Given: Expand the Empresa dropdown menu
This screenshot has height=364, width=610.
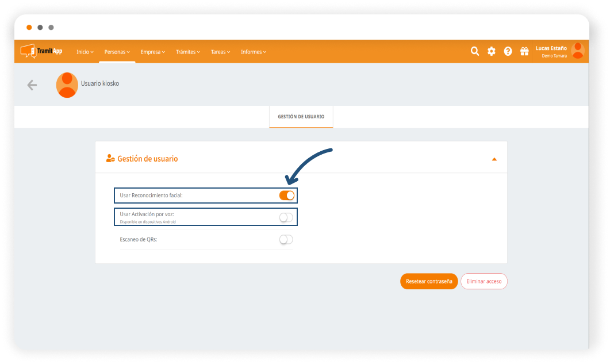Looking at the screenshot, I should tap(152, 52).
